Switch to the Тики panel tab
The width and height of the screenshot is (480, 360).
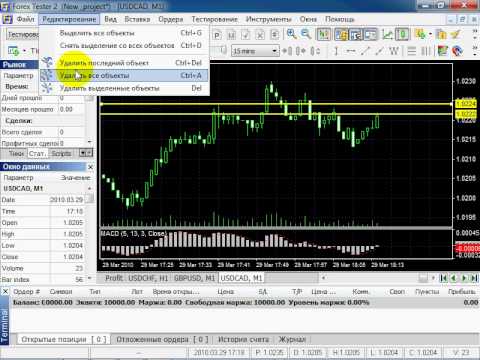tap(15, 153)
